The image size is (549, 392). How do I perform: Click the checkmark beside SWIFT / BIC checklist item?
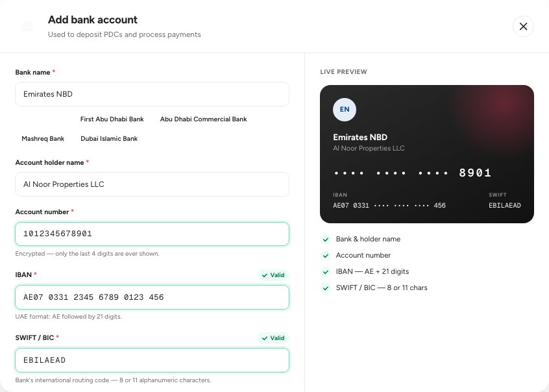(326, 288)
